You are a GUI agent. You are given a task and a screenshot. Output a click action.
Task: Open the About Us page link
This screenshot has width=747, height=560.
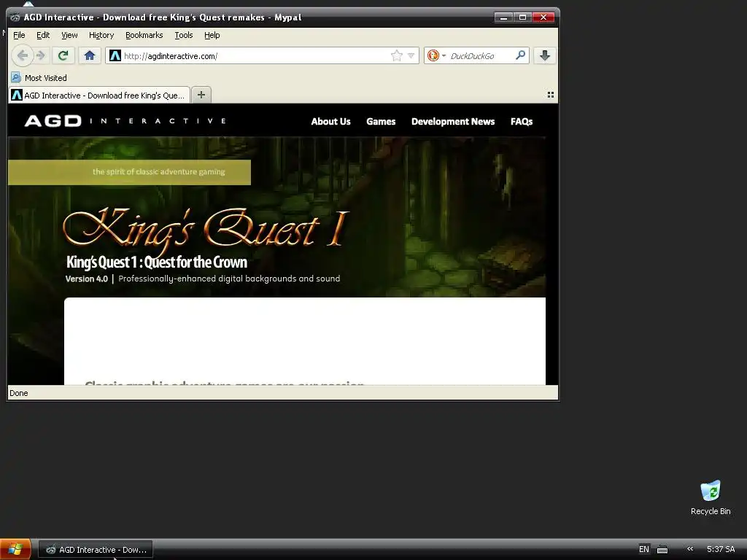click(330, 122)
